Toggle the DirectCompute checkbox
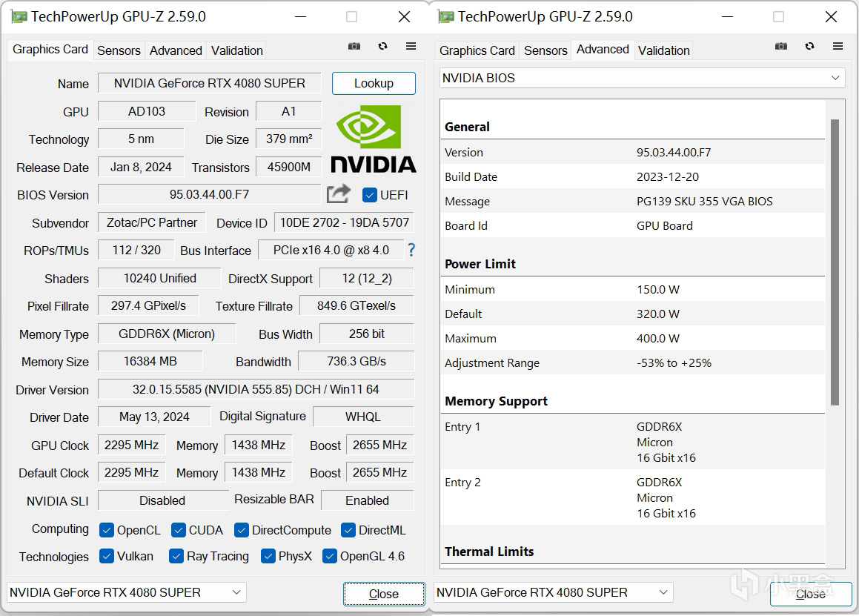 [241, 530]
